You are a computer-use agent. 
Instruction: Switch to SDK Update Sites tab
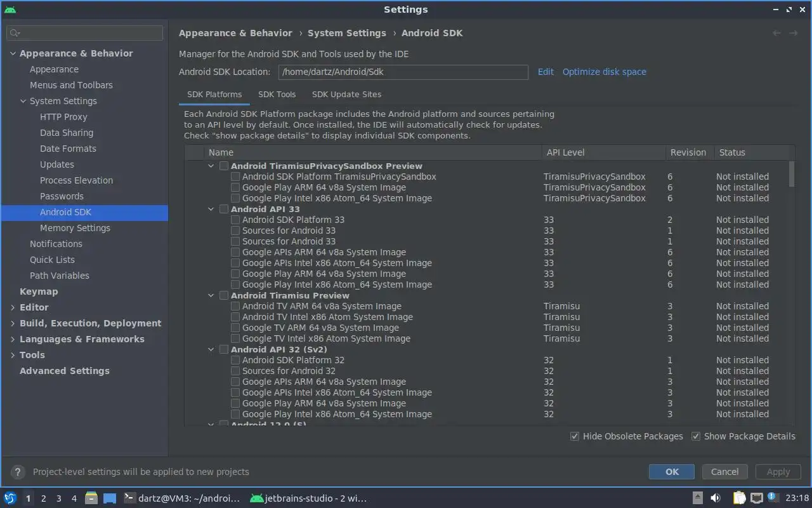346,94
